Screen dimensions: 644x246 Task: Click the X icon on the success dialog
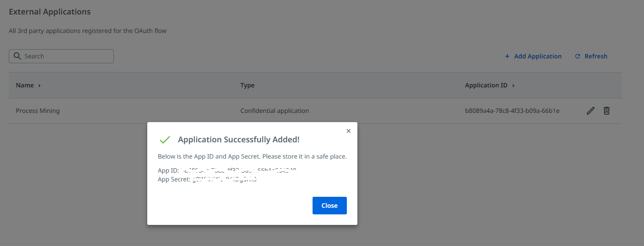tap(349, 131)
